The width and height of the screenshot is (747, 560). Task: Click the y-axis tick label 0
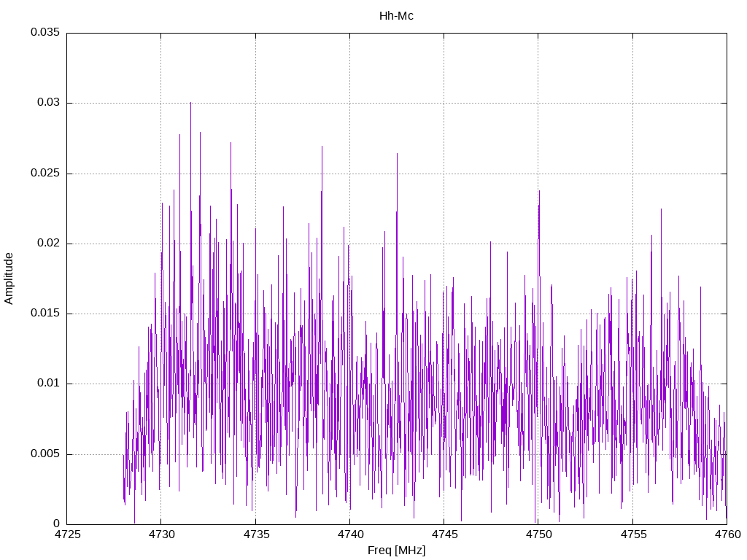coord(57,524)
